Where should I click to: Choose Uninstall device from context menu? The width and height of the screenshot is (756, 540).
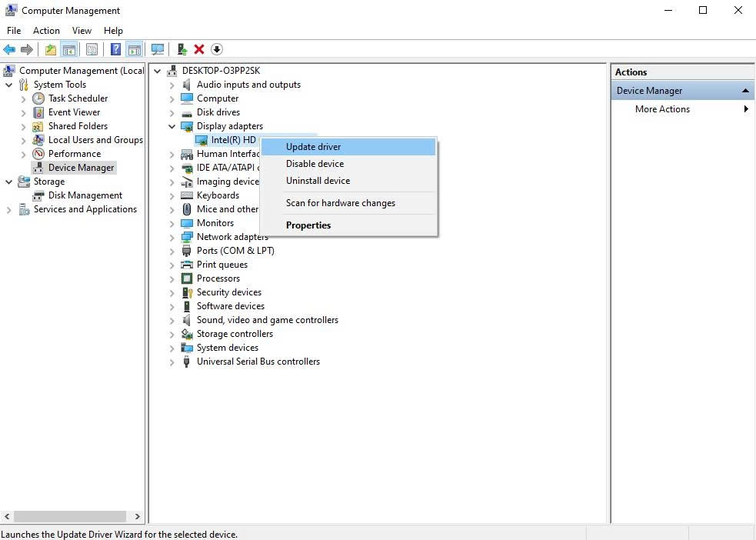(348, 181)
